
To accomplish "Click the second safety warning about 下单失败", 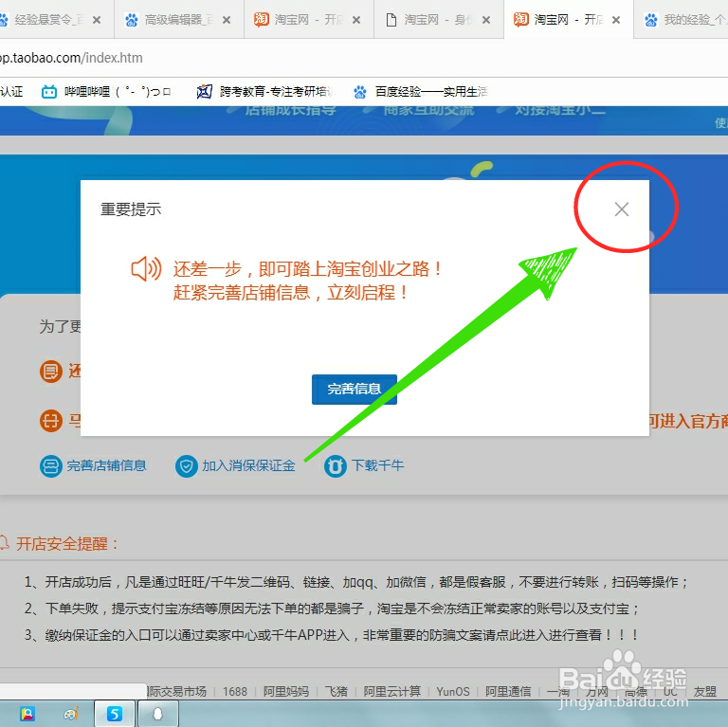I will pos(332,609).
